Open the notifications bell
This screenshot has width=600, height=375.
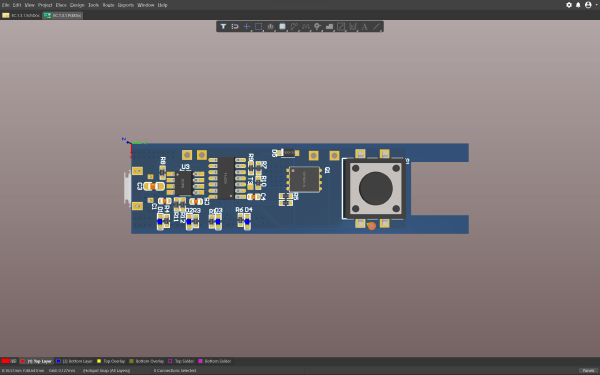[x=578, y=5]
